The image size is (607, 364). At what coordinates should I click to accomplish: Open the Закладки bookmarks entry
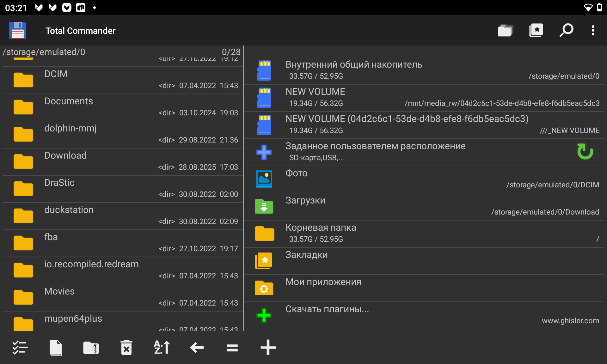click(x=306, y=255)
